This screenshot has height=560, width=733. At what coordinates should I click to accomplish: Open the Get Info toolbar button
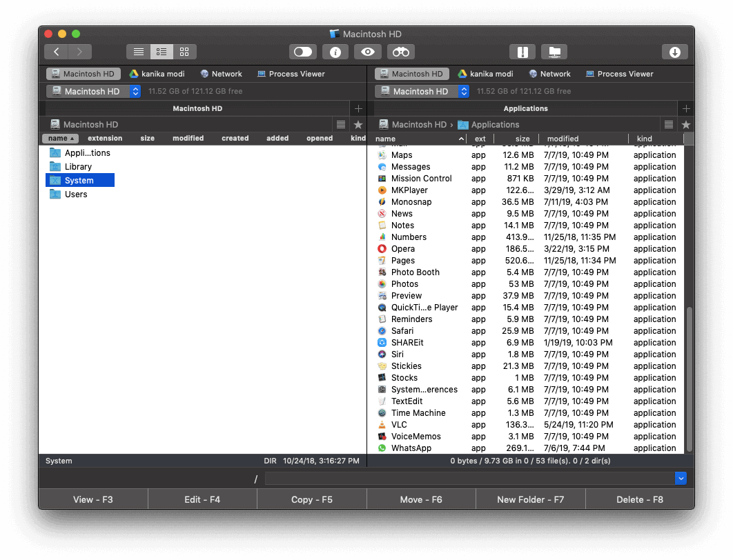click(335, 52)
